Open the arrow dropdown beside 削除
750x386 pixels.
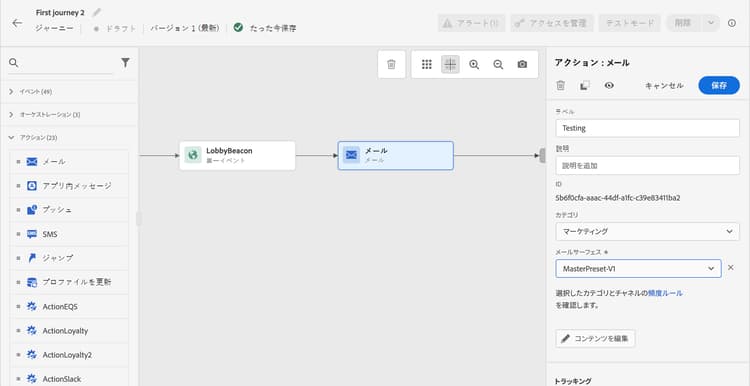711,23
